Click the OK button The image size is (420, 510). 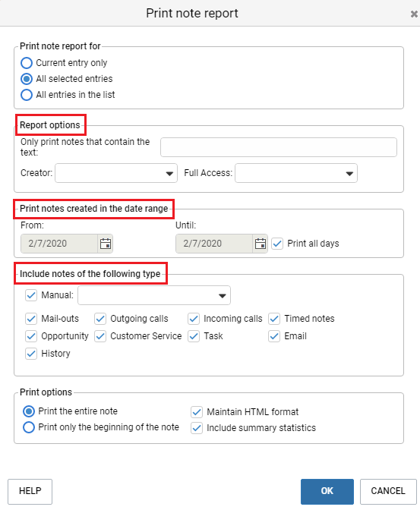(327, 491)
